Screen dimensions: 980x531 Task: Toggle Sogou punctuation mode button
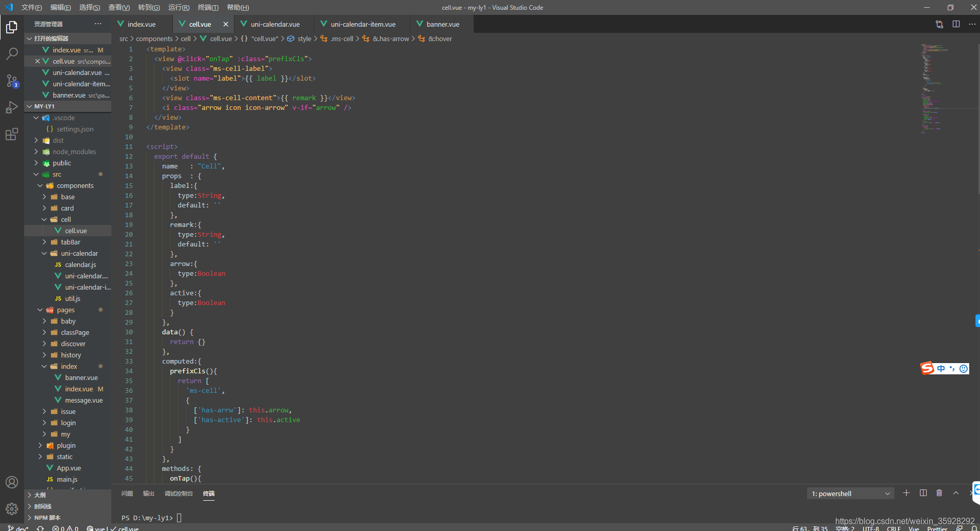(x=952, y=369)
